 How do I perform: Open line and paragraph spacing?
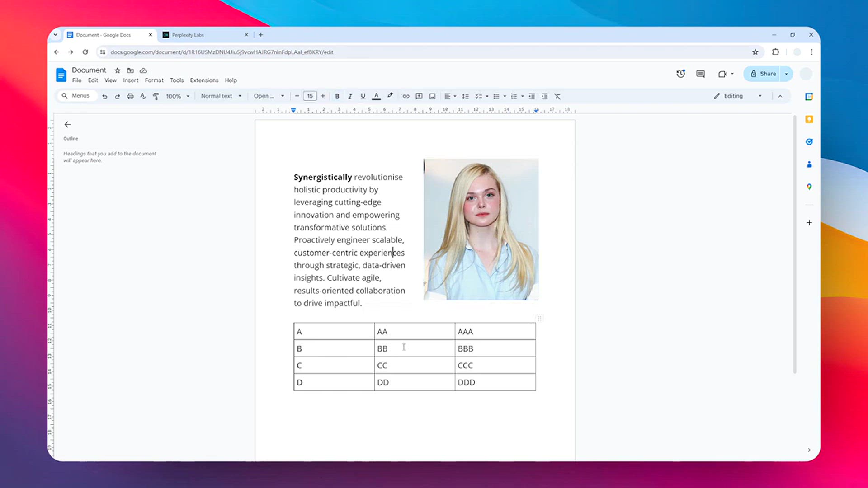point(465,96)
